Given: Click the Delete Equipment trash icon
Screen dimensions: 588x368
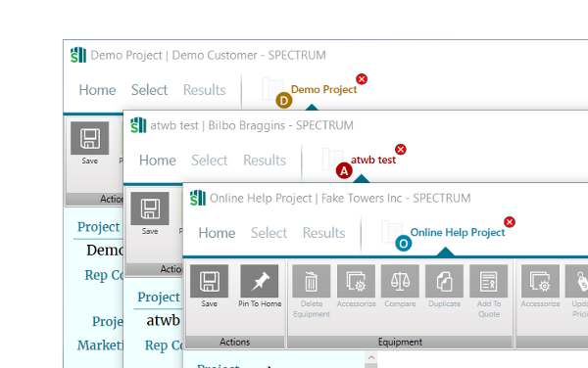Looking at the screenshot, I should (x=312, y=281).
